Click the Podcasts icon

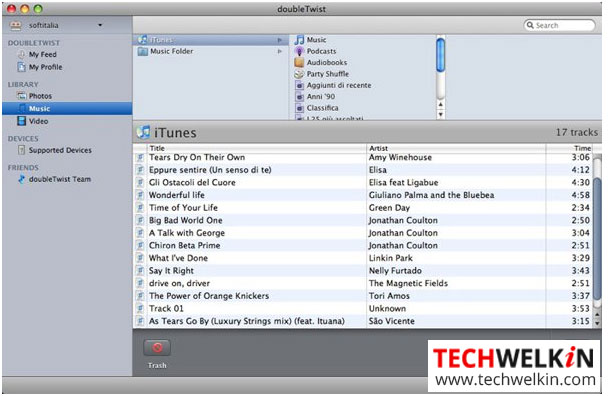click(x=299, y=51)
